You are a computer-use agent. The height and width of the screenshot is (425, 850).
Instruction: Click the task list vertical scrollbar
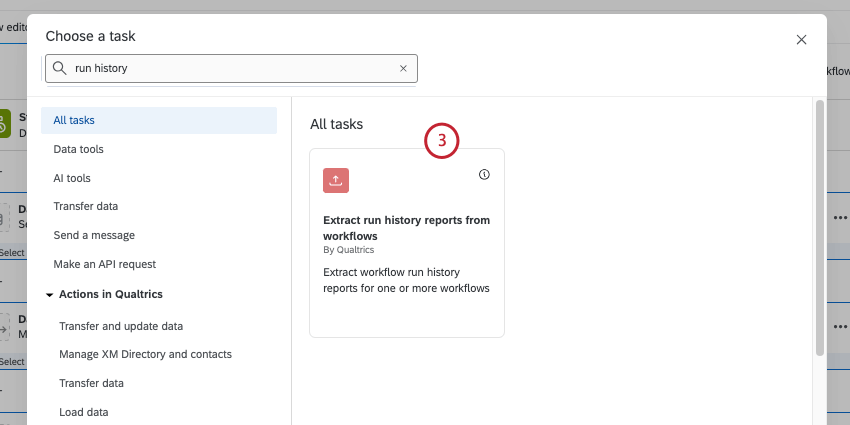point(820,230)
